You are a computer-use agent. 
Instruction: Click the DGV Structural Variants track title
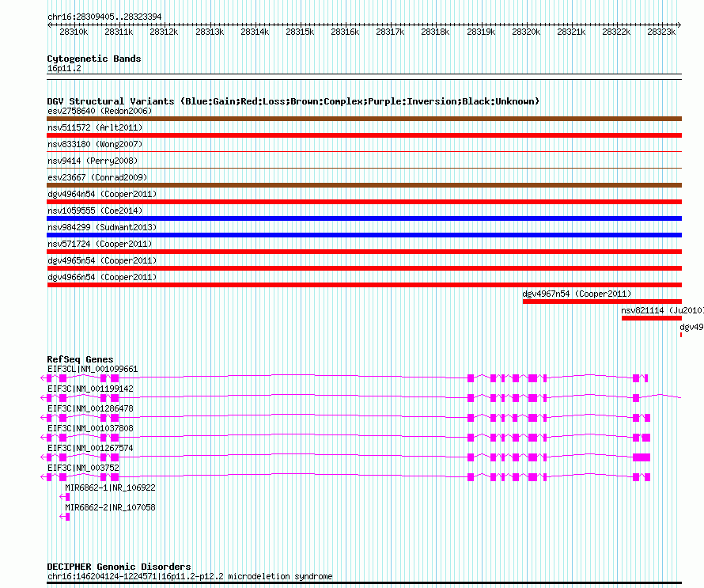293,101
